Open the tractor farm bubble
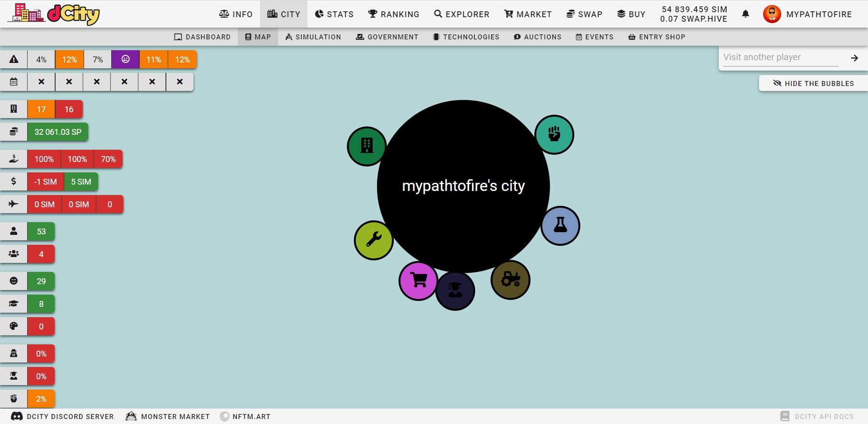Image resolution: width=868 pixels, height=424 pixels. coord(510,280)
